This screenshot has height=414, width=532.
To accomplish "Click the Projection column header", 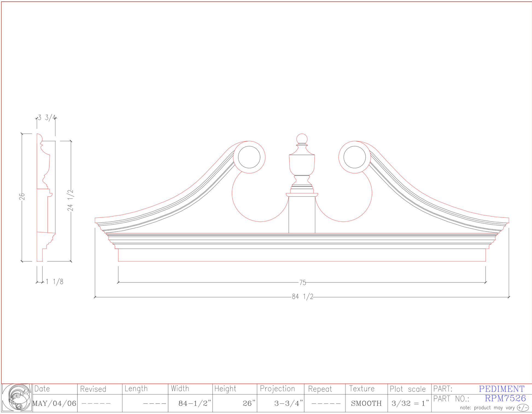I will coord(277,389).
